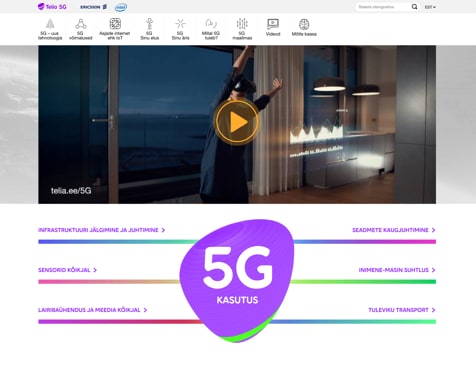The image size is (476, 382).
Task: Click into the search input field
Action: (x=383, y=7)
